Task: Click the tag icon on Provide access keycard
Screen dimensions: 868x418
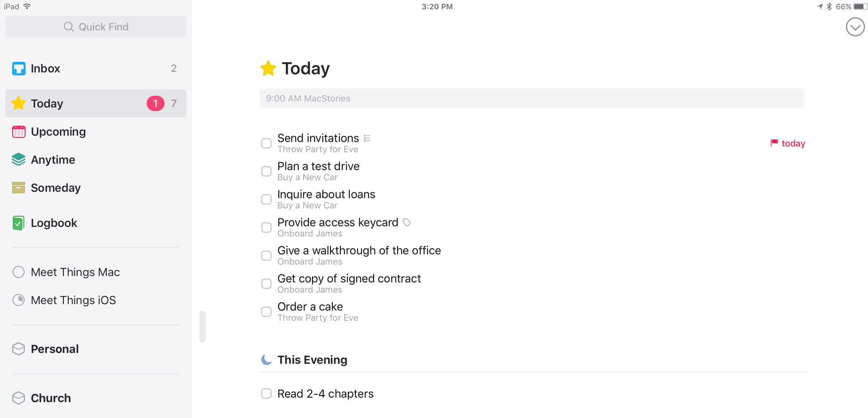Action: click(407, 222)
